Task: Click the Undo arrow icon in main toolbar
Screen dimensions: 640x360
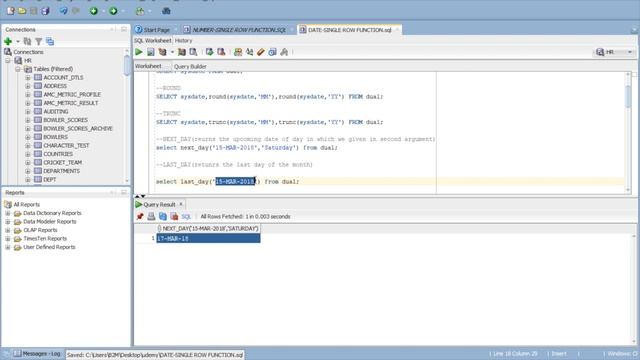Action: click(x=64, y=11)
